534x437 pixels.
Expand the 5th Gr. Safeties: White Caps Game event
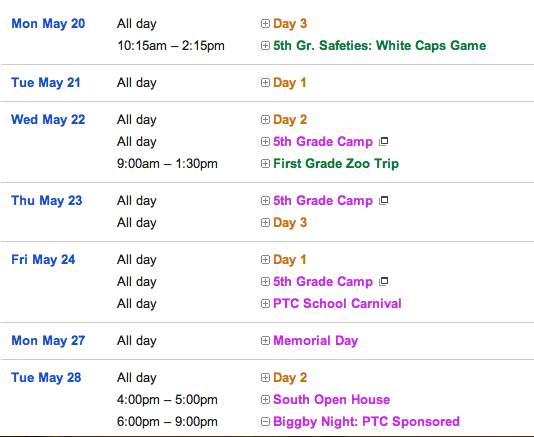tap(265, 46)
